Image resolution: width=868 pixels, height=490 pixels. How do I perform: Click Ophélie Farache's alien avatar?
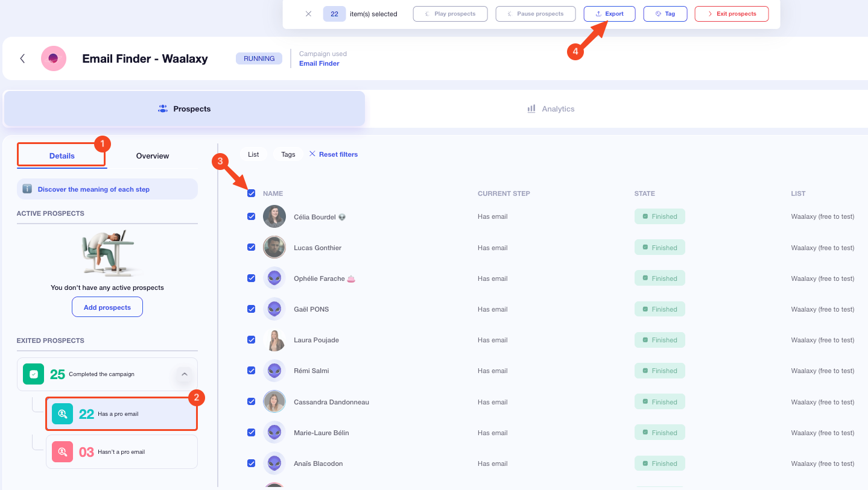click(x=274, y=278)
